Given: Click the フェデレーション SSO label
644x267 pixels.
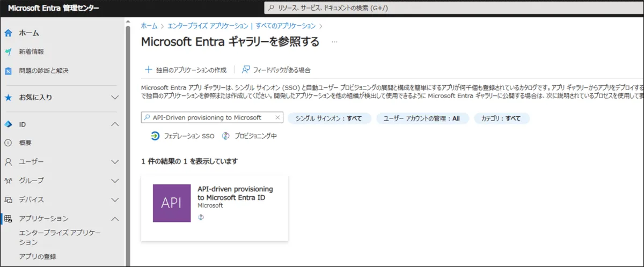Looking at the screenshot, I should pyautogui.click(x=189, y=136).
